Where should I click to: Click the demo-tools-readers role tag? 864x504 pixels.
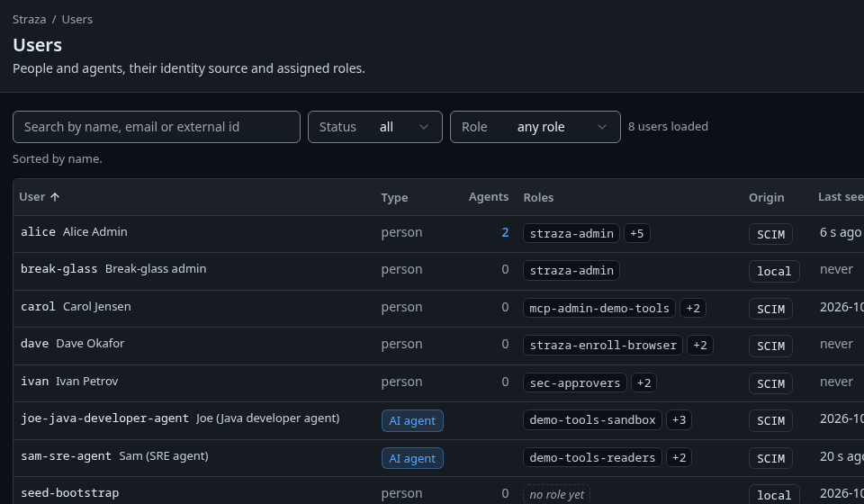(592, 457)
